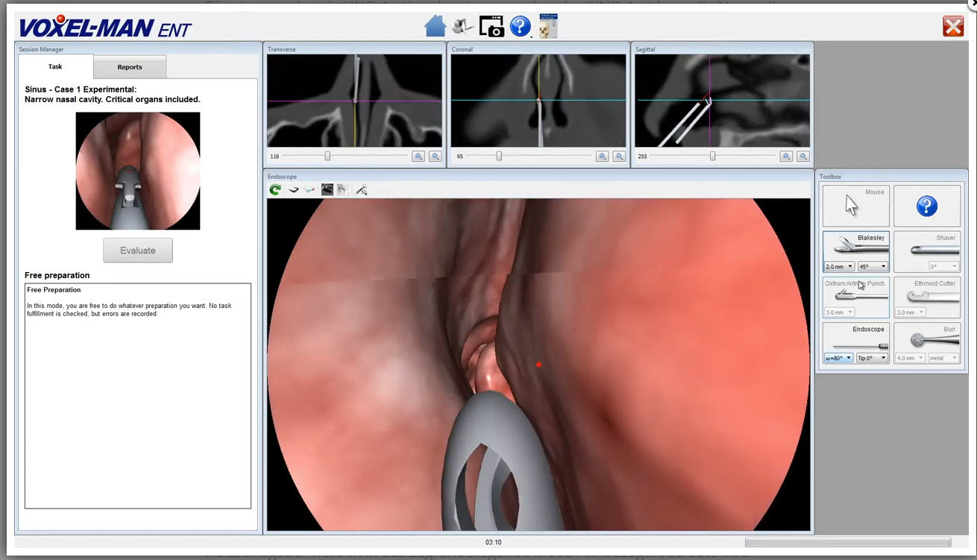Open Ethmoid Cutter 3.0 mm dropdown
Image resolution: width=977 pixels, height=560 pixels.
(910, 312)
